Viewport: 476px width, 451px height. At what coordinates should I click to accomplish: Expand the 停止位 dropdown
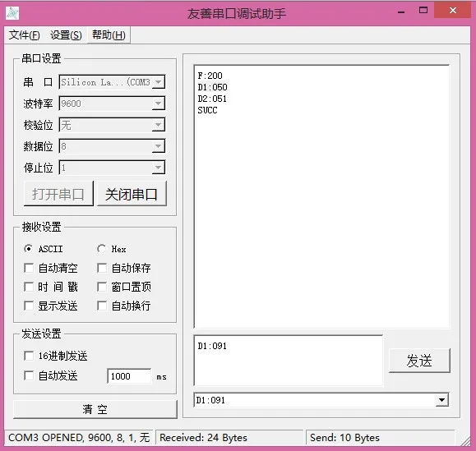tap(158, 168)
